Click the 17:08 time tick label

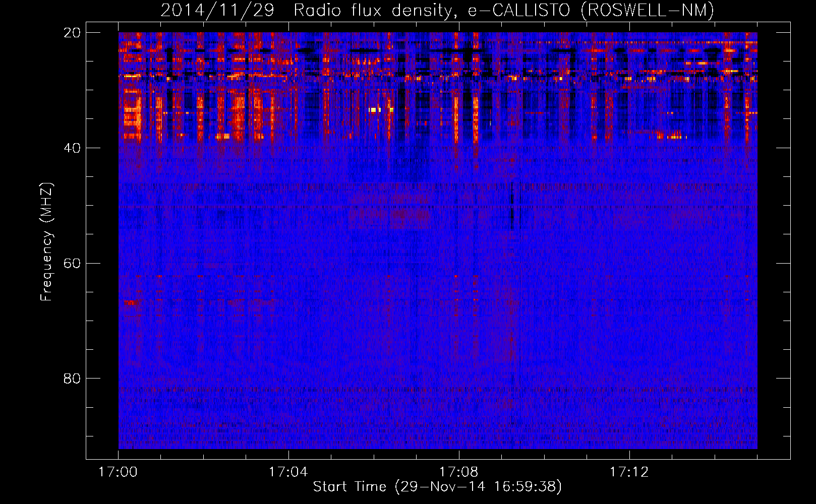click(458, 472)
